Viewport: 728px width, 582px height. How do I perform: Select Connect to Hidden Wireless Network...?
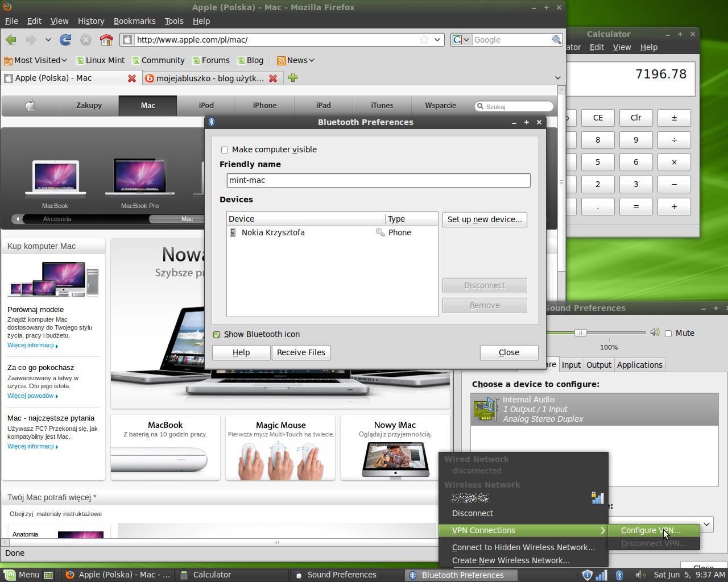pos(523,547)
